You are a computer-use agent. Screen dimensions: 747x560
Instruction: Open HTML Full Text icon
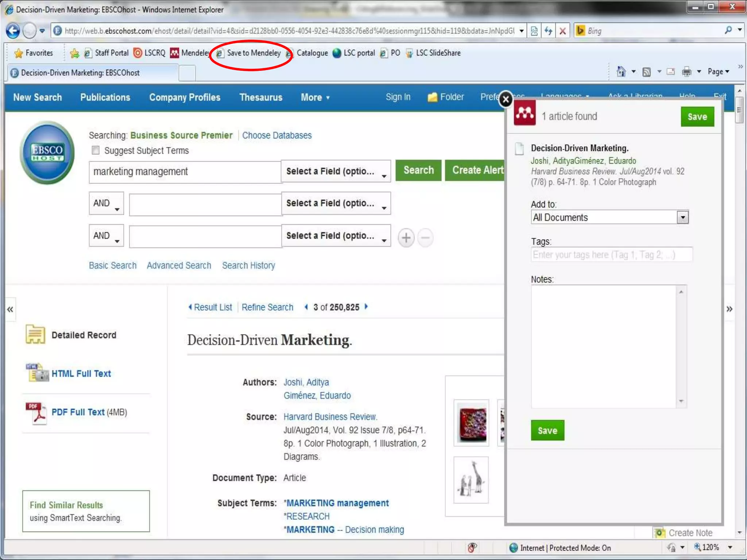click(37, 373)
